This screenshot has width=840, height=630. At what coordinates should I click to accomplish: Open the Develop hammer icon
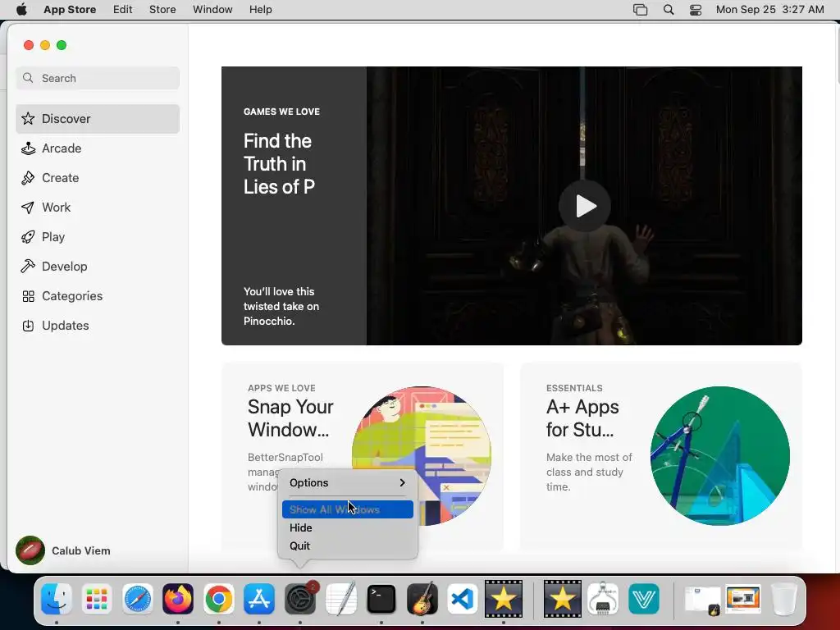click(x=28, y=267)
